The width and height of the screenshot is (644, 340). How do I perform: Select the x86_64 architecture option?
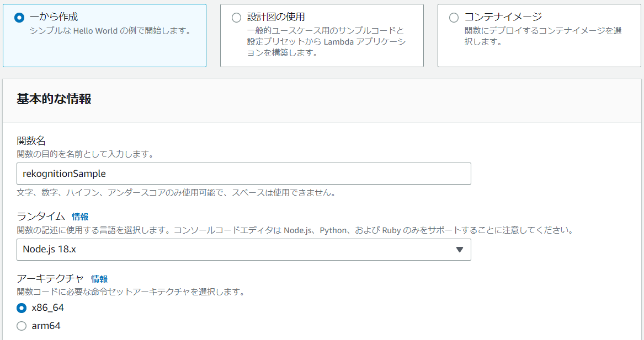coord(21,307)
